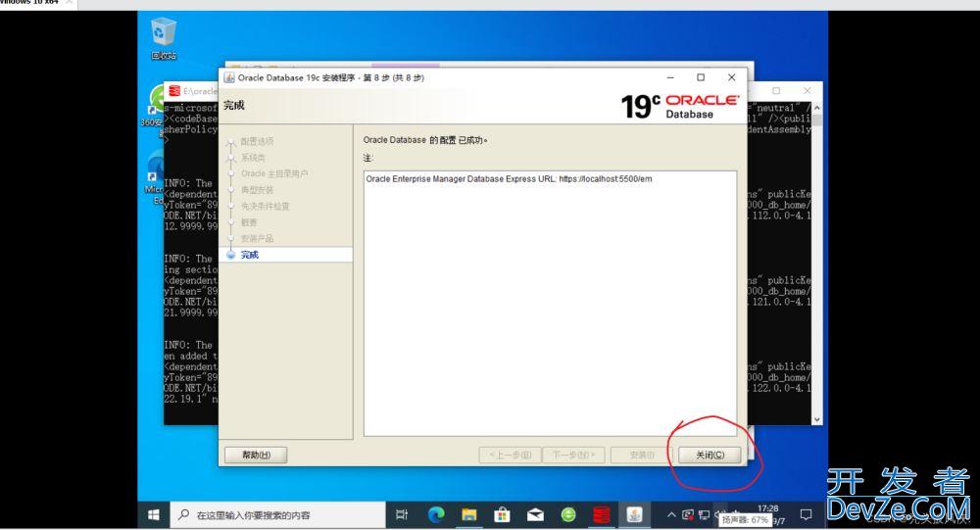Click the Java installer icon in the title bar
980x530 pixels.
pyautogui.click(x=229, y=77)
